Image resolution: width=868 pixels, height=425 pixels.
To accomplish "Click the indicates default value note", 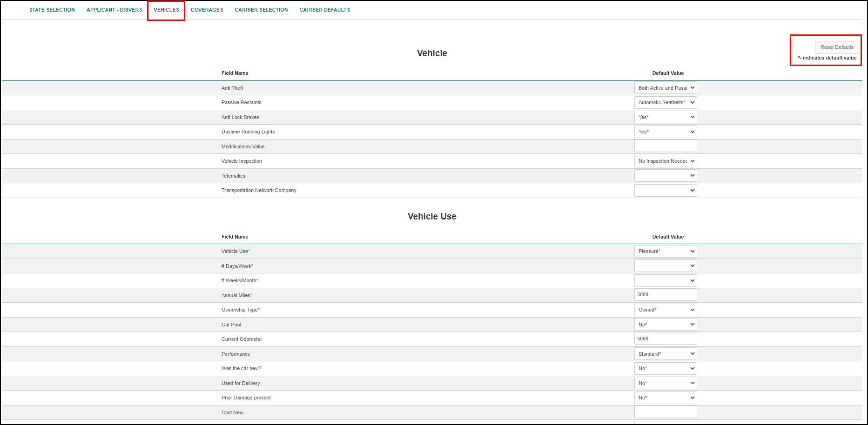I will point(827,58).
